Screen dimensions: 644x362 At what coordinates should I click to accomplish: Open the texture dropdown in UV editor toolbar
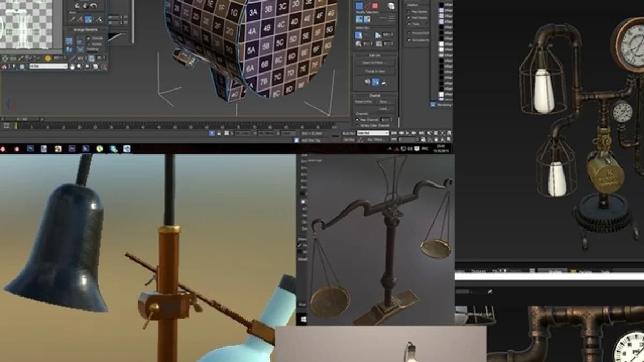[x=48, y=67]
